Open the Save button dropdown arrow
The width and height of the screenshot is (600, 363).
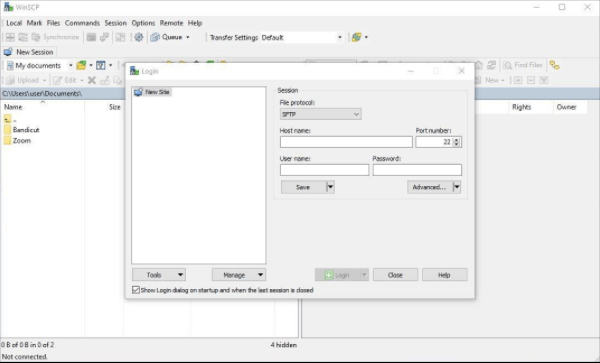pos(330,187)
